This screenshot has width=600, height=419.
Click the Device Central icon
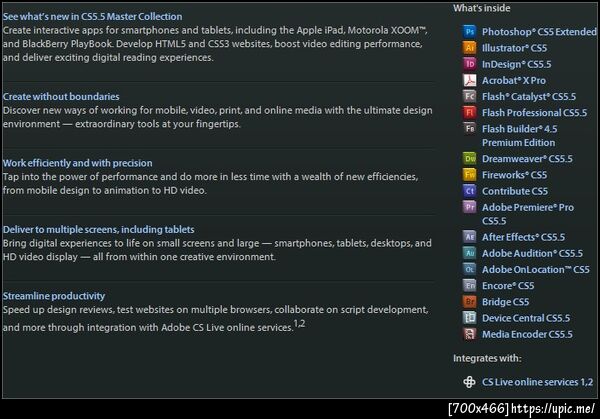pos(470,318)
